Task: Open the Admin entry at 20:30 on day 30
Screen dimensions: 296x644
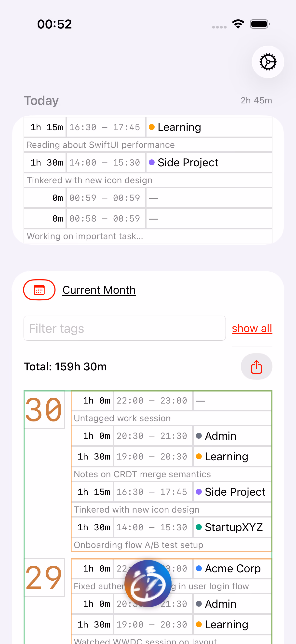Action: 171,436
